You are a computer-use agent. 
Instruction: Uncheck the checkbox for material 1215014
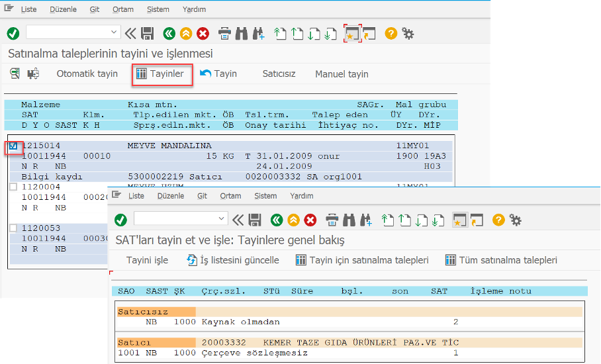pyautogui.click(x=13, y=146)
